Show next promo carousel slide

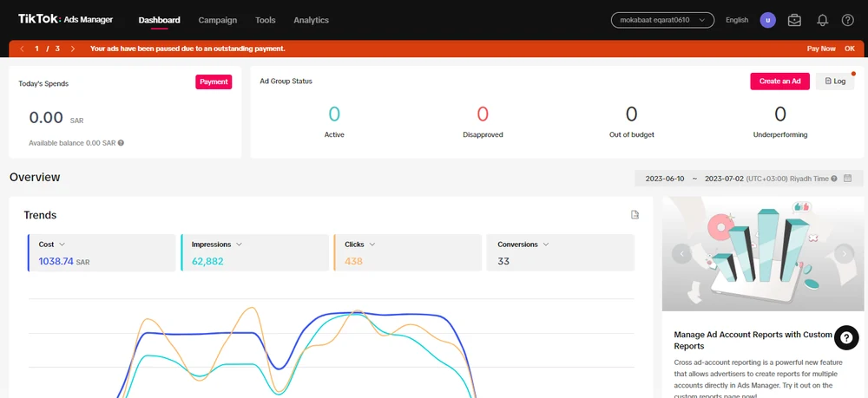click(845, 254)
